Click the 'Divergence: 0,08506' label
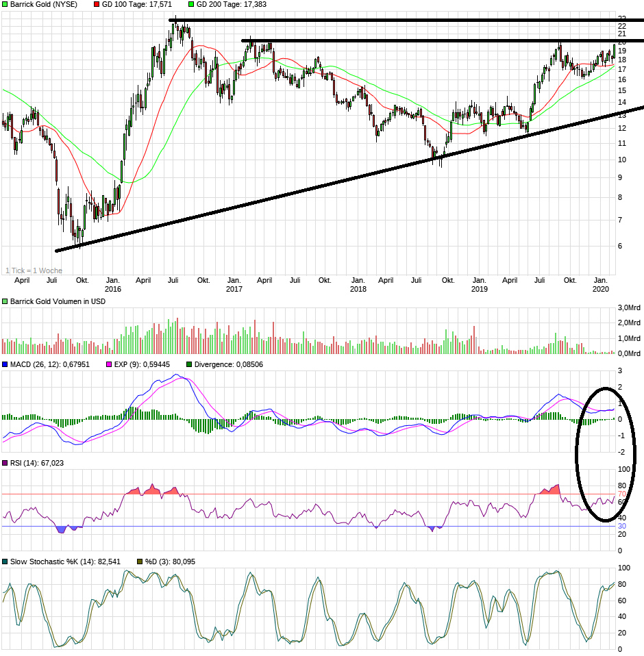This screenshot has width=644, height=656. click(x=228, y=365)
